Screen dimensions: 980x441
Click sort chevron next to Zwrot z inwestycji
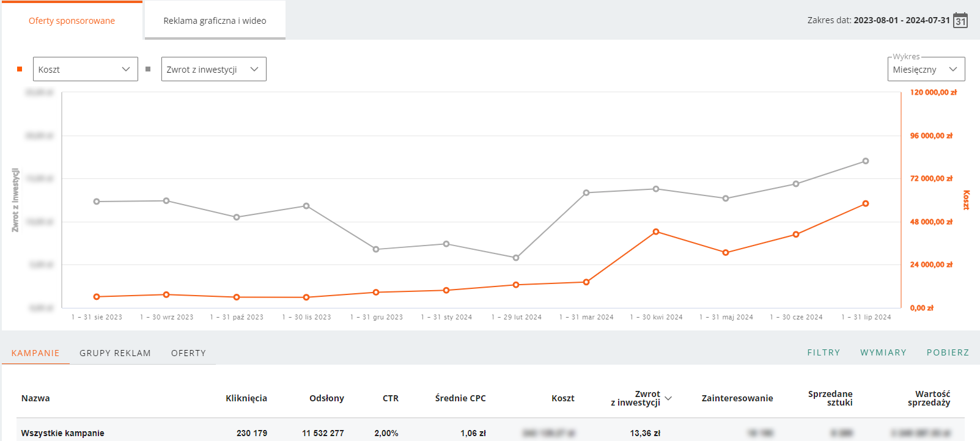(x=668, y=398)
